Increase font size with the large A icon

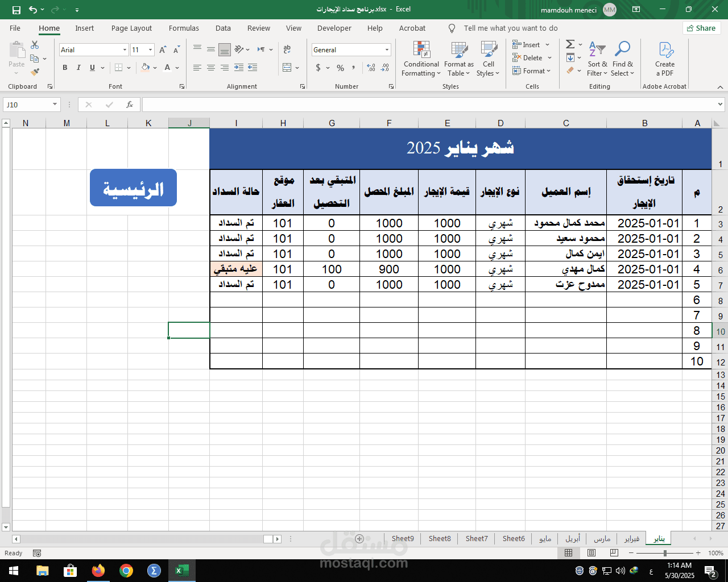click(163, 50)
